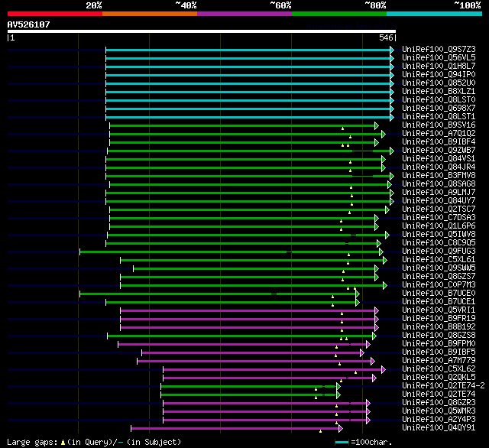Screen dimensions: 489x448
Task: Click the yellow gap marker under the UniRef100_Q84VS1 bar
Action: coord(350,162)
